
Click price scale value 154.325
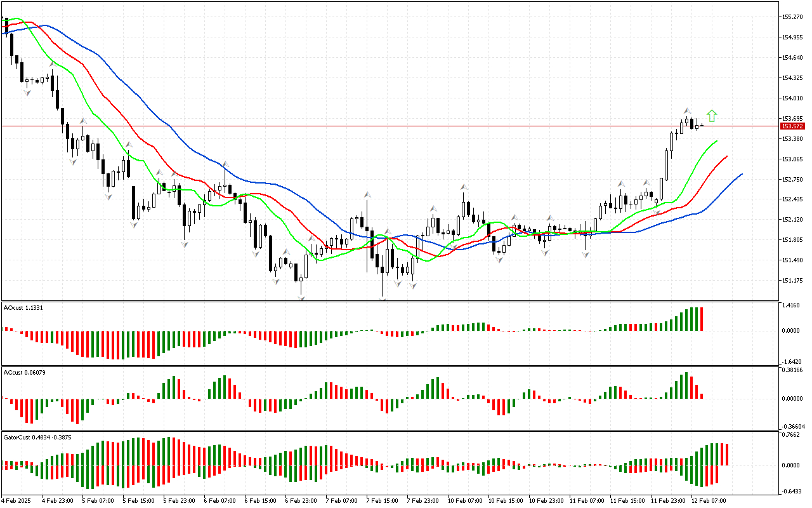point(792,78)
